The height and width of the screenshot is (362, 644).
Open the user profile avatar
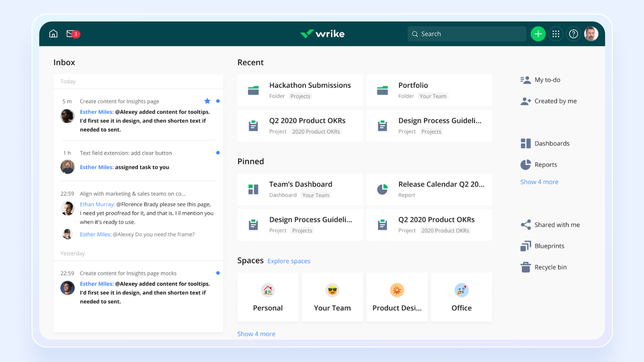(x=591, y=34)
